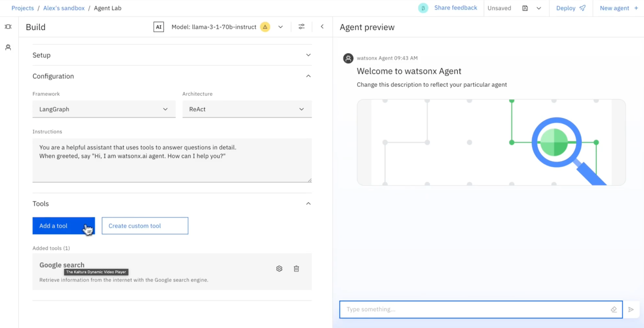This screenshot has width=644, height=328.
Task: Open save options chevron dropdown
Action: (539, 8)
